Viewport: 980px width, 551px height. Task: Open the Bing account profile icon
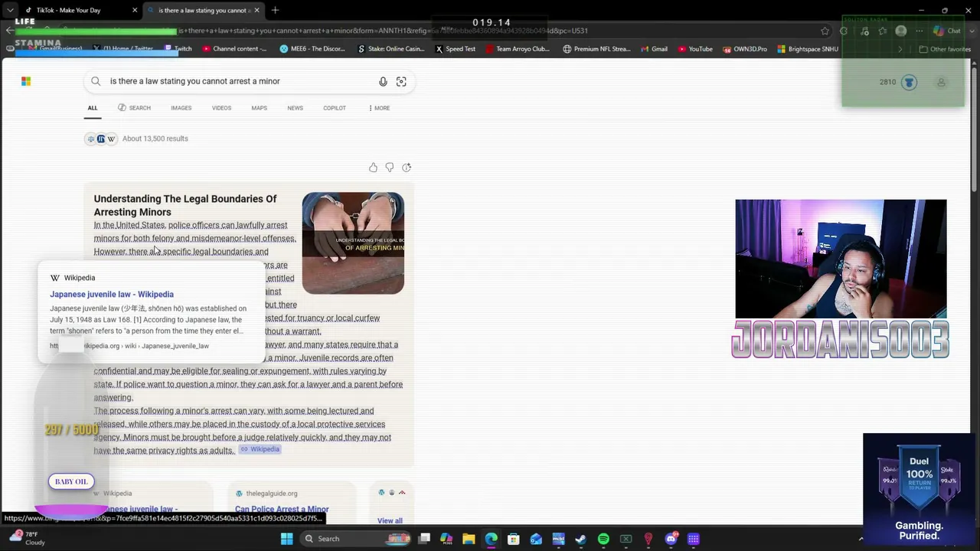point(941,82)
